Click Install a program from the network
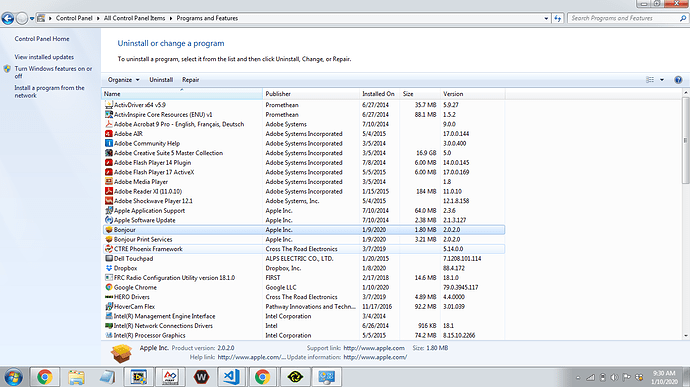Image resolution: width=690 pixels, height=387 pixels. (49, 92)
